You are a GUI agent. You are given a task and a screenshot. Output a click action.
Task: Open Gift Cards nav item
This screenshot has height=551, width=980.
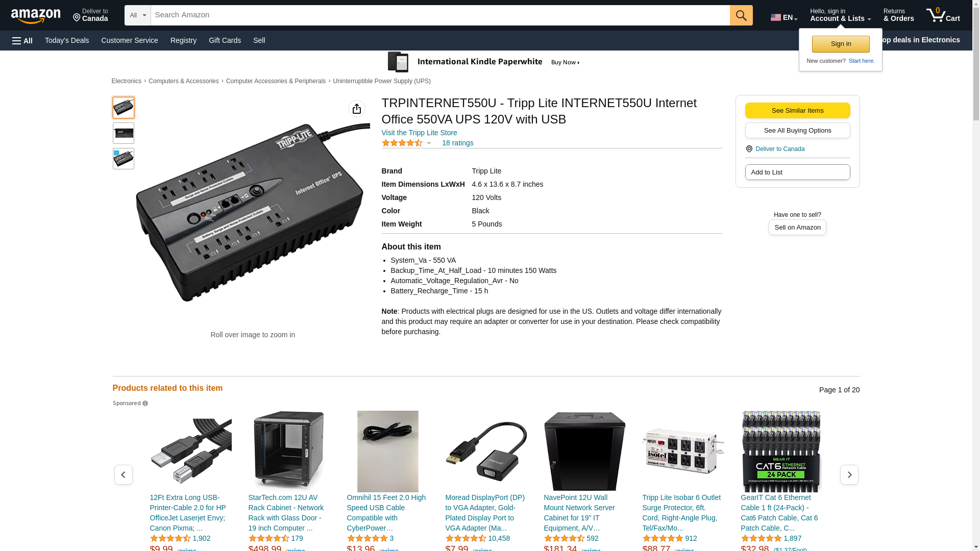(225, 40)
